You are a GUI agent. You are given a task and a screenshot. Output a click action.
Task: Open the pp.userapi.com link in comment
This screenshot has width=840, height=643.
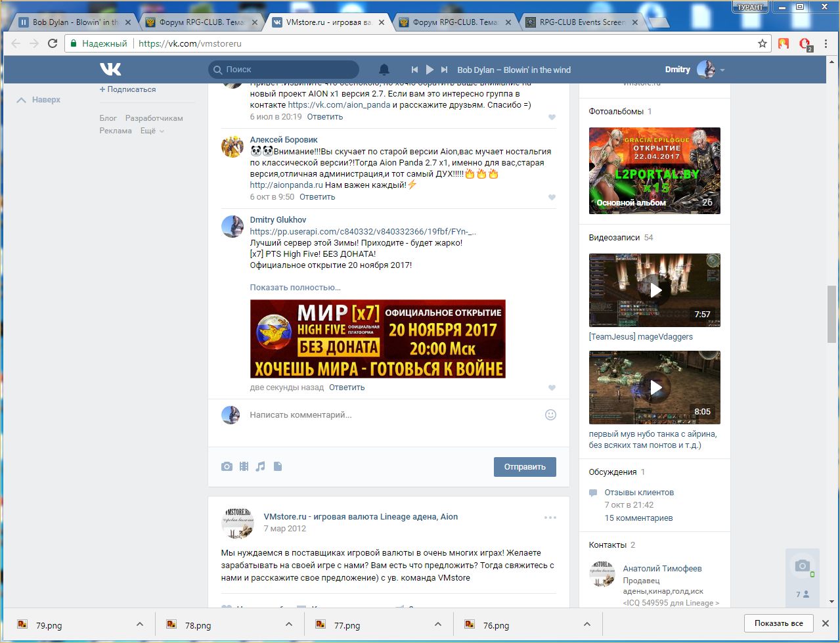tap(363, 232)
